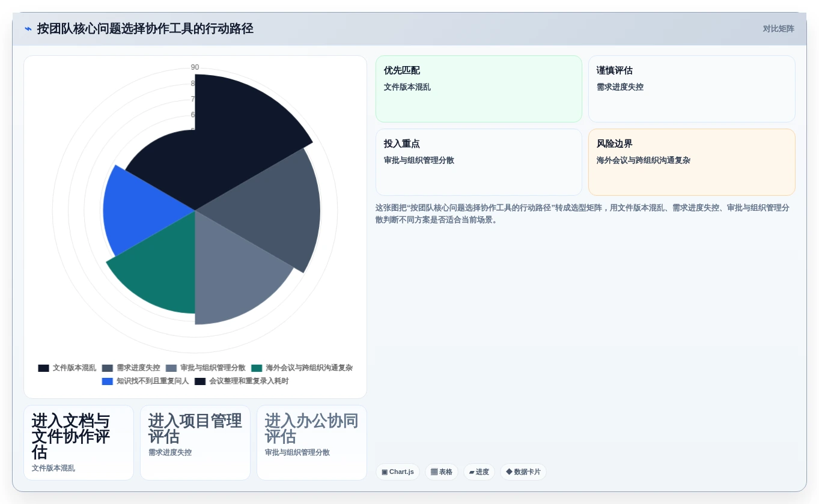Toggle 需求进度失控 legend swatch
Image resolution: width=819 pixels, height=504 pixels.
click(107, 368)
